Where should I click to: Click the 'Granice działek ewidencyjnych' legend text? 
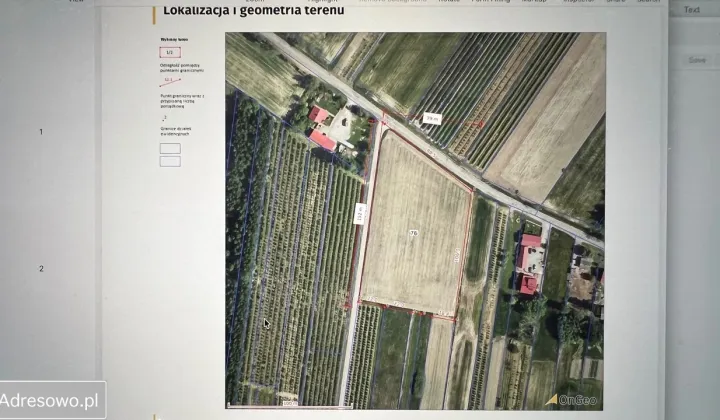tap(176, 131)
